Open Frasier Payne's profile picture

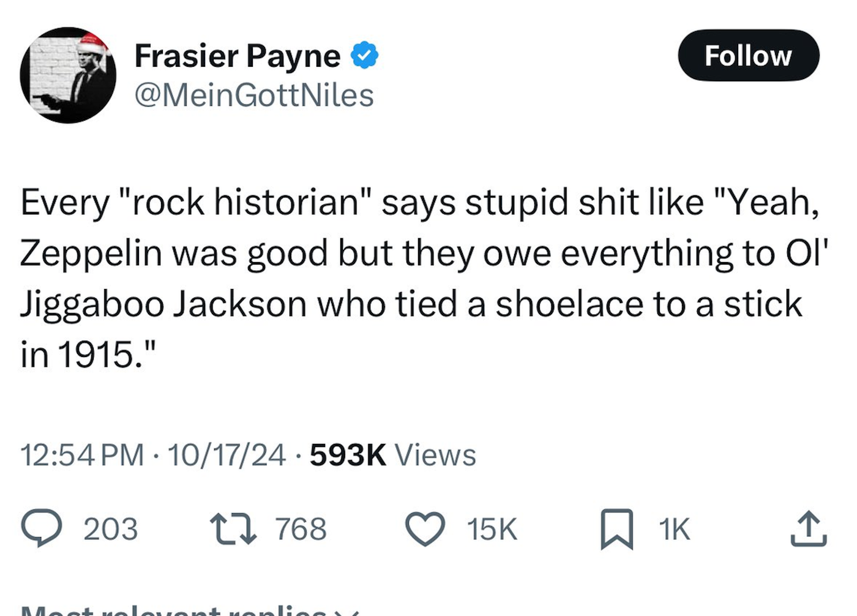(x=68, y=75)
